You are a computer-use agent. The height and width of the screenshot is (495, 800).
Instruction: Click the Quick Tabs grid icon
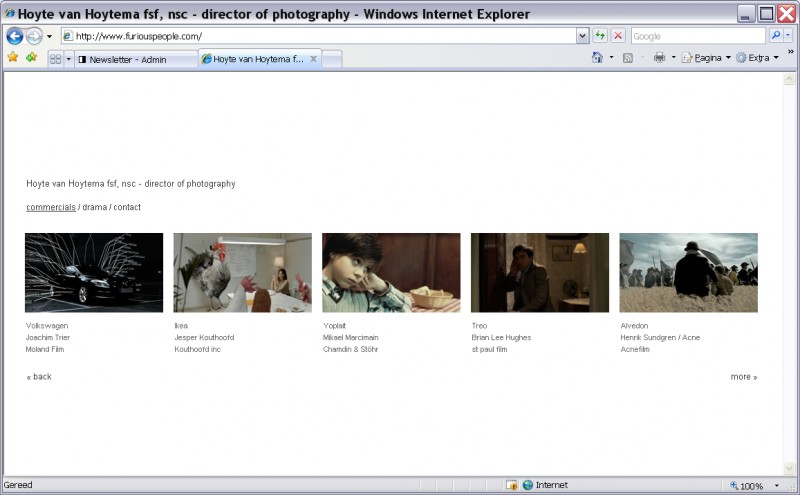pos(56,59)
